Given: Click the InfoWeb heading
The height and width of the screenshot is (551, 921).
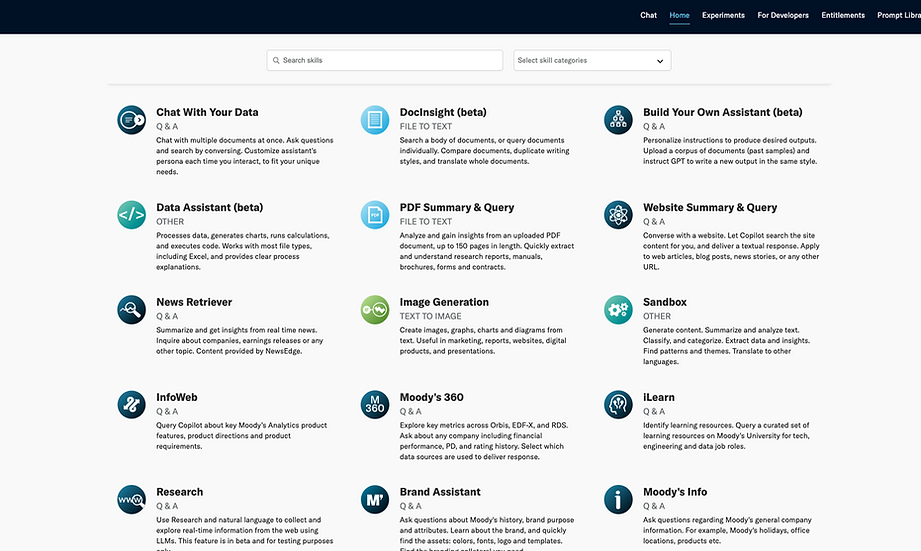Looking at the screenshot, I should point(177,397).
